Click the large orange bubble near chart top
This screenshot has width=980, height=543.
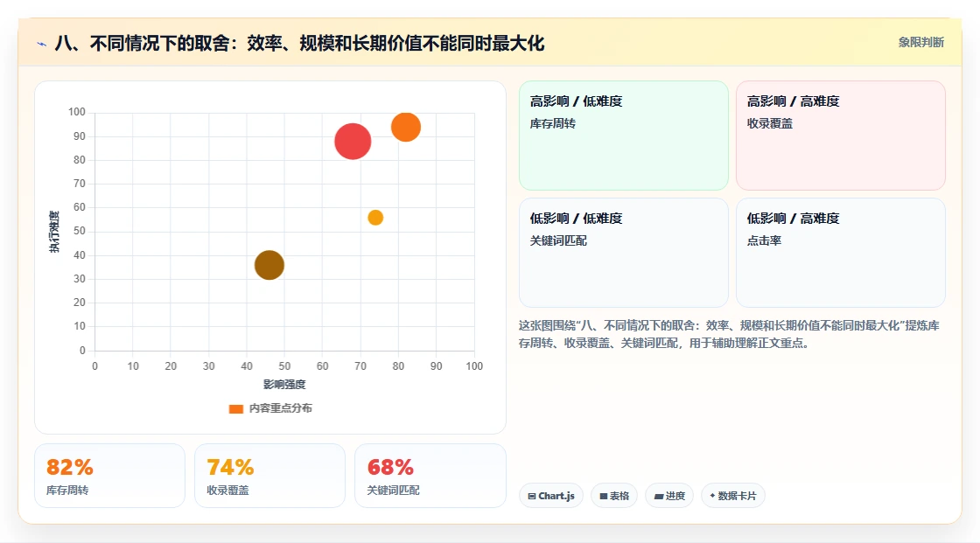[x=406, y=127]
